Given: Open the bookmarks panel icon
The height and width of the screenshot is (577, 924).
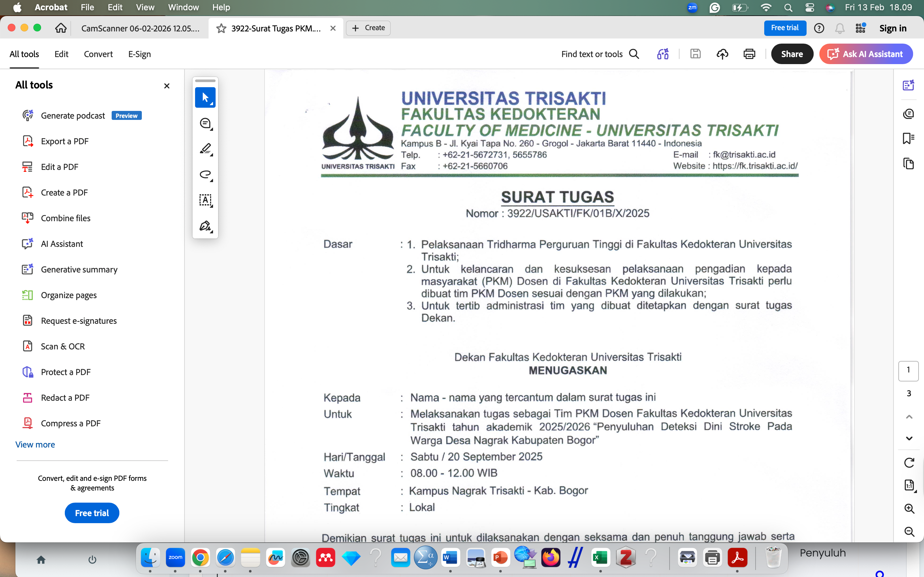Looking at the screenshot, I should (908, 138).
